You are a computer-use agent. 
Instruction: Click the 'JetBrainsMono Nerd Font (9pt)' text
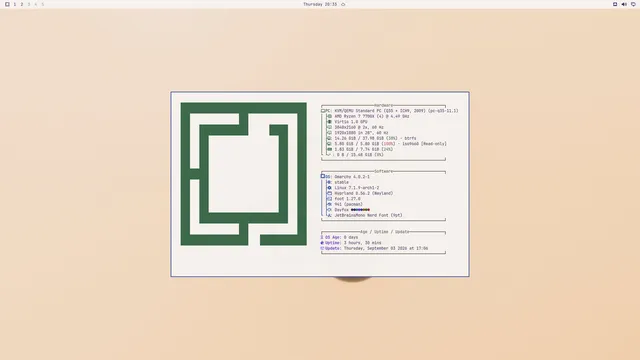[x=369, y=216]
